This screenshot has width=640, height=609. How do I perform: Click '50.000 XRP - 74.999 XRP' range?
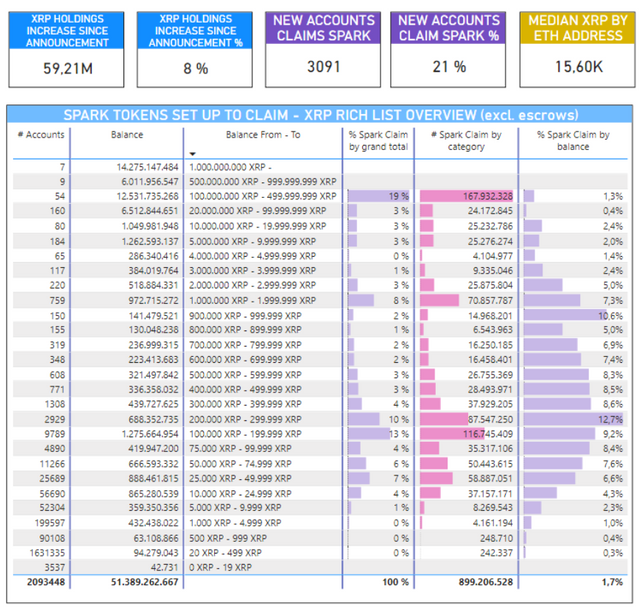click(240, 464)
